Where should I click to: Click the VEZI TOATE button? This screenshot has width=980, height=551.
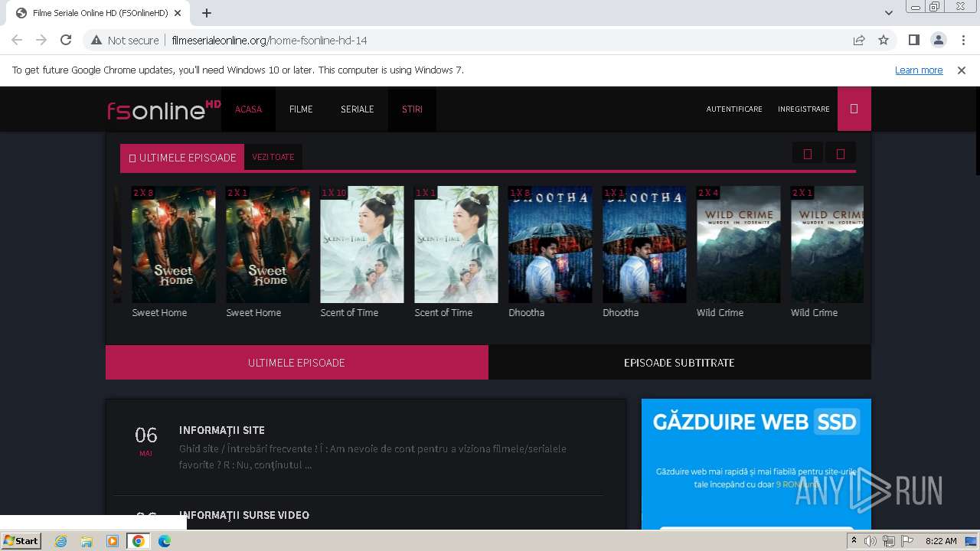pos(273,157)
